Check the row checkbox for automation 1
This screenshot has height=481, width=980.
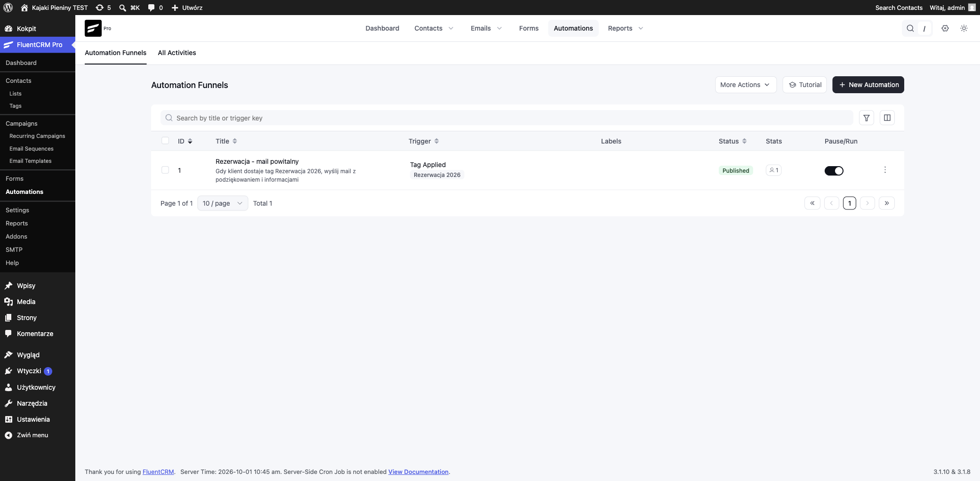pos(165,170)
